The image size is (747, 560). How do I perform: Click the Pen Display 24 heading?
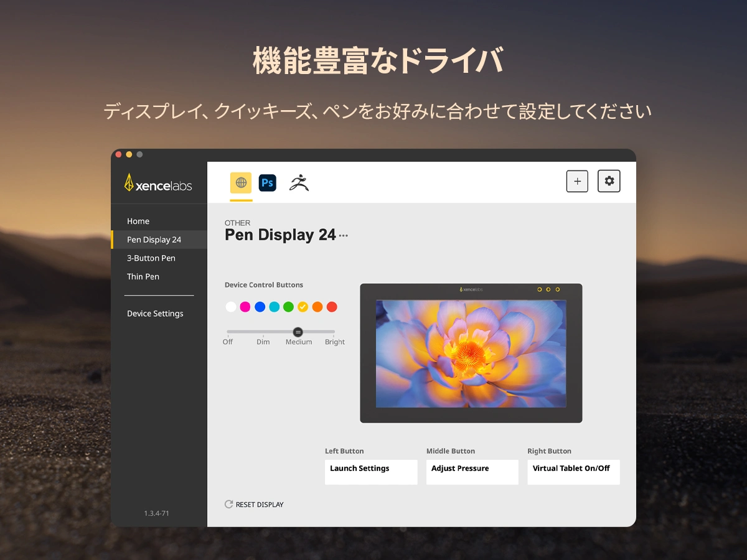(280, 235)
